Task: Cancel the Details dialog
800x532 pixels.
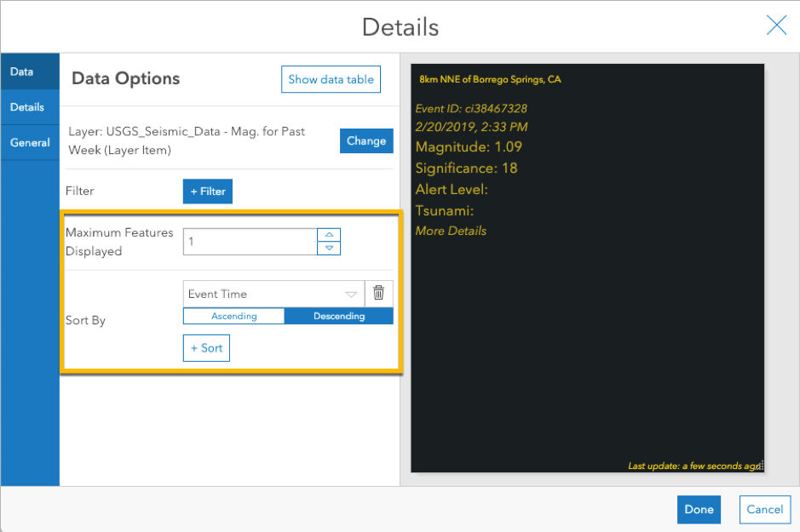Action: click(764, 509)
